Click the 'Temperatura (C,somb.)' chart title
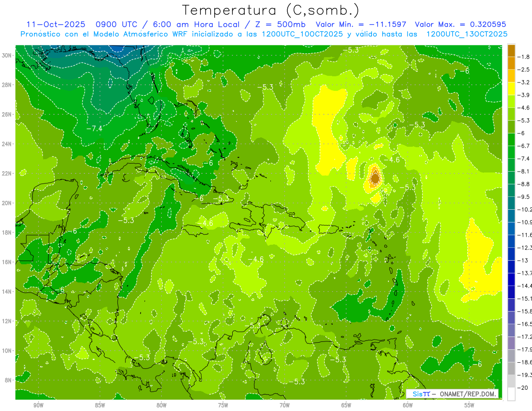Viewport: 532px width, 411px height. [x=270, y=10]
